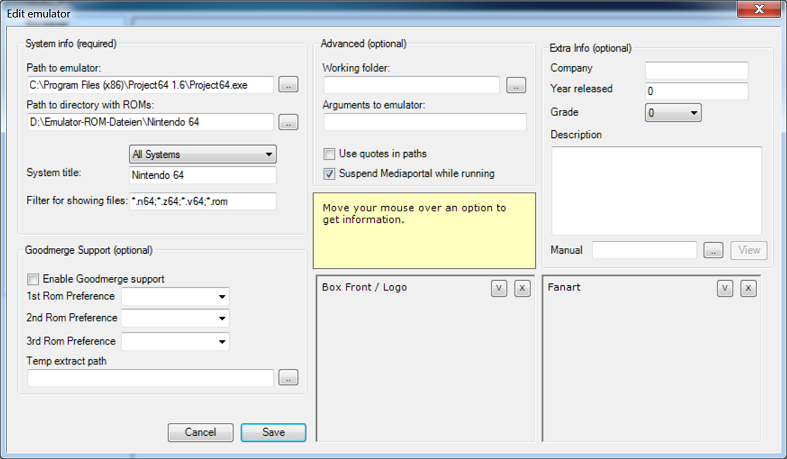This screenshot has height=459, width=787.
Task: Click the Cancel button
Action: pos(200,432)
